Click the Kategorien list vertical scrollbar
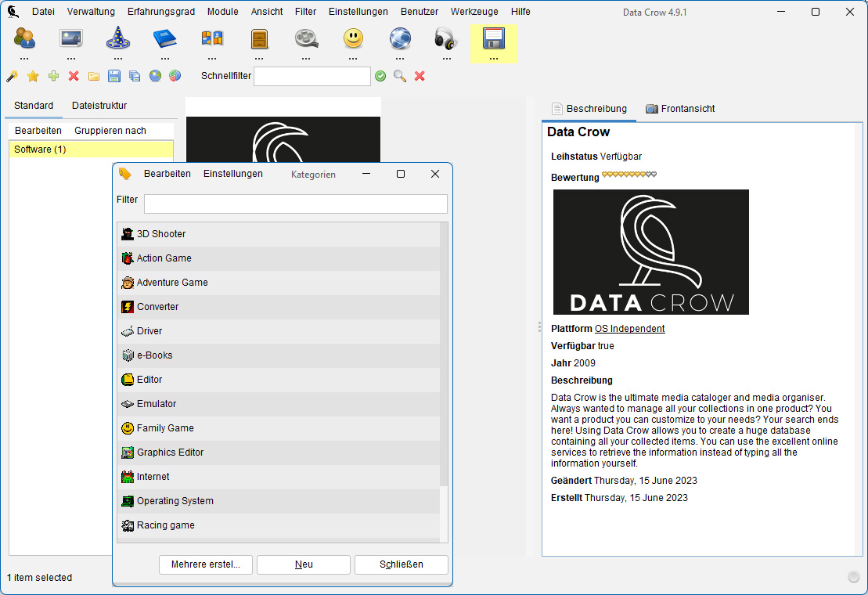The height and width of the screenshot is (595, 868). click(x=444, y=354)
